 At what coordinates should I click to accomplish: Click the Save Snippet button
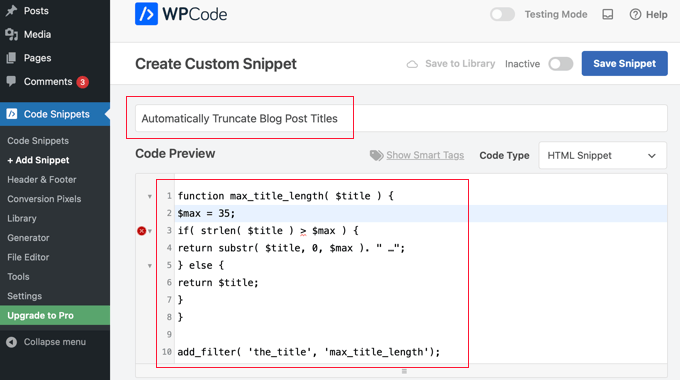pos(624,63)
